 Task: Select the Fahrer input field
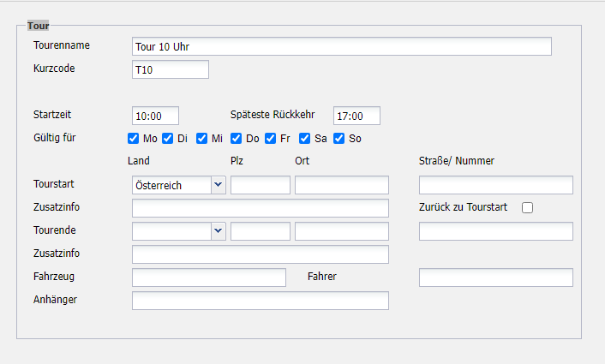point(495,277)
